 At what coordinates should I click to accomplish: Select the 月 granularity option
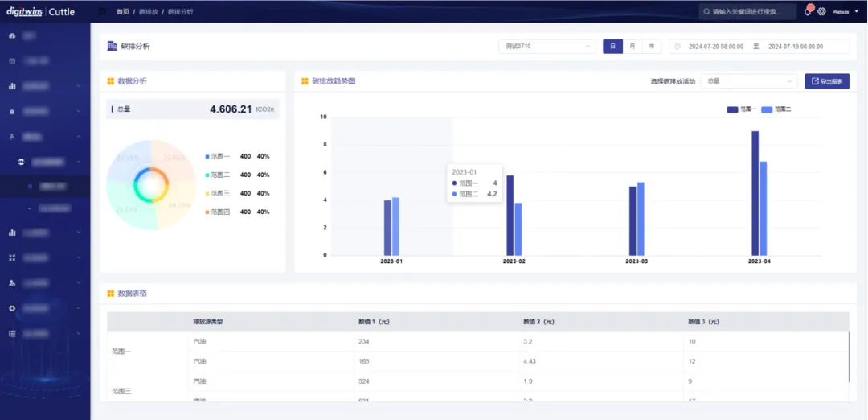[x=633, y=47]
